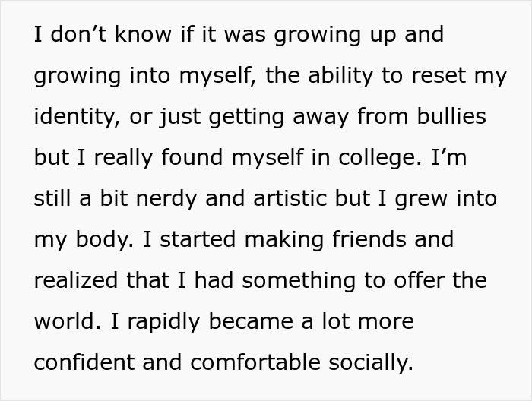
Task: Click the word "body" in the text
Action: coord(99,240)
